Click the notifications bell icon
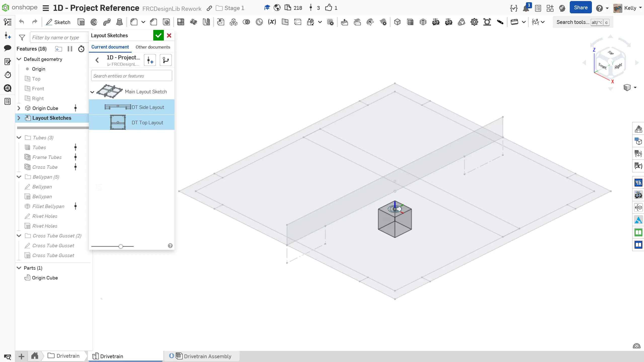This screenshot has height=362, width=644. [x=526, y=8]
